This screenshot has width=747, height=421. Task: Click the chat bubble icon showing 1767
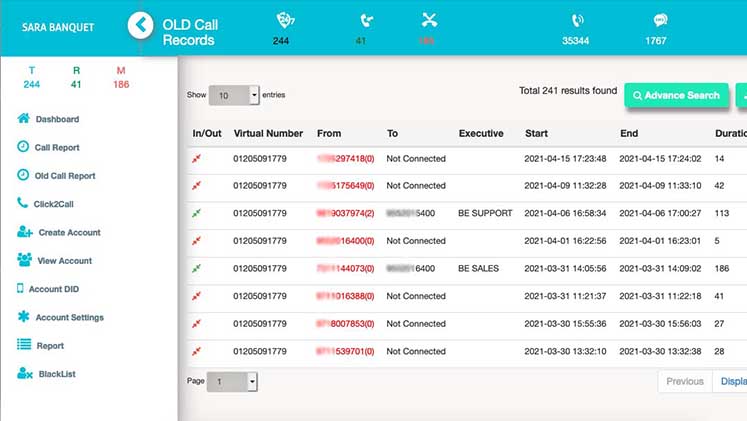660,21
